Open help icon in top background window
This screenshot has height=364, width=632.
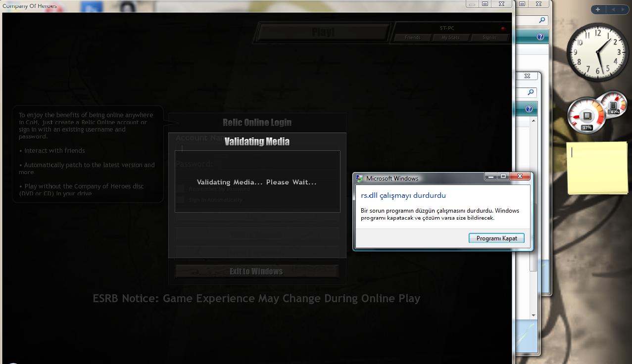coord(540,37)
